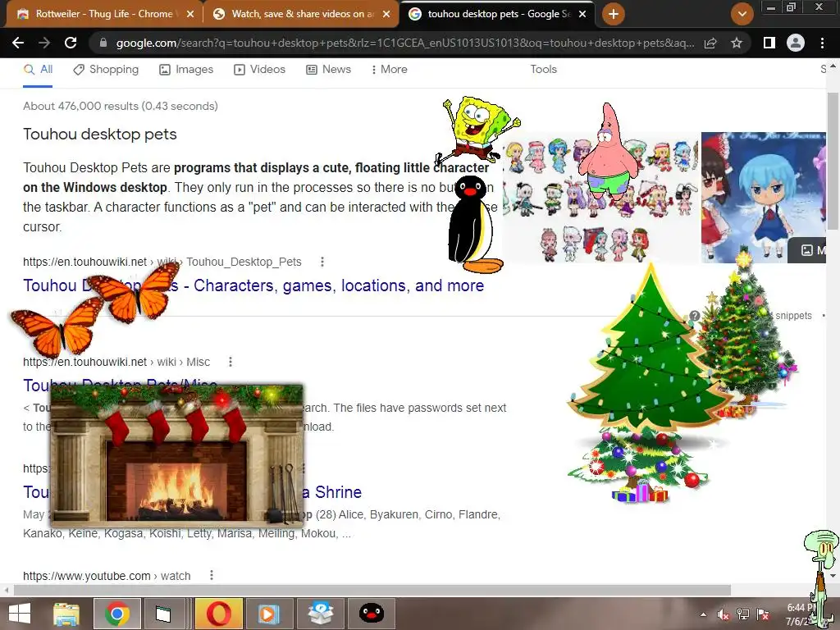Viewport: 840px width, 630px height.
Task: Show hidden system tray icons
Action: point(703,614)
